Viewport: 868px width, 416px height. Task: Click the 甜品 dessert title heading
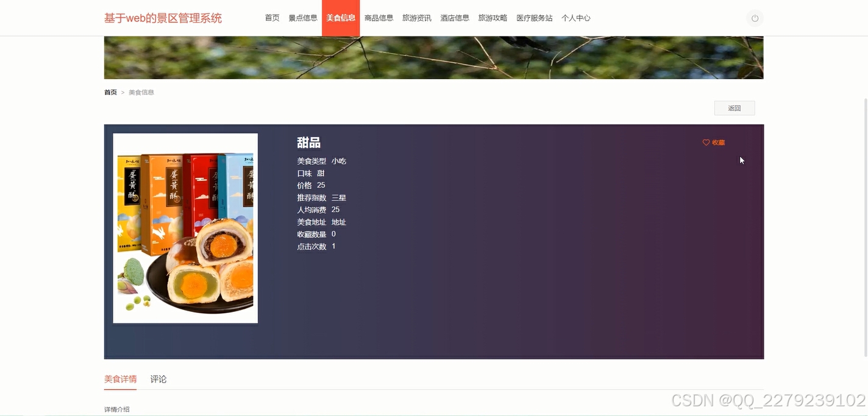[x=308, y=142]
